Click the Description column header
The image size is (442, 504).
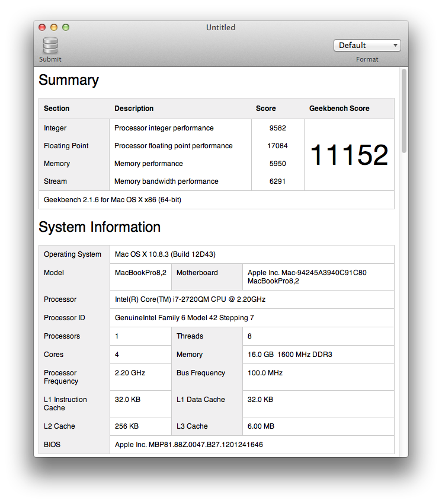[134, 109]
